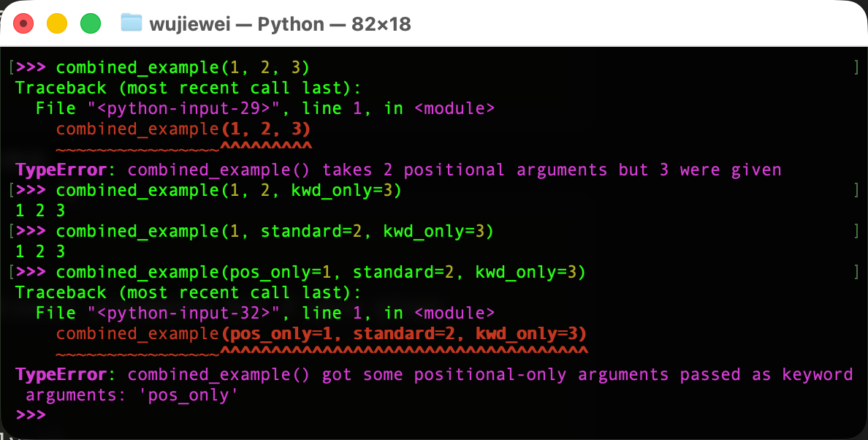The image size is (868, 440).
Task: Click the window title "wujiewei — Python — 82×18"
Action: (280, 24)
